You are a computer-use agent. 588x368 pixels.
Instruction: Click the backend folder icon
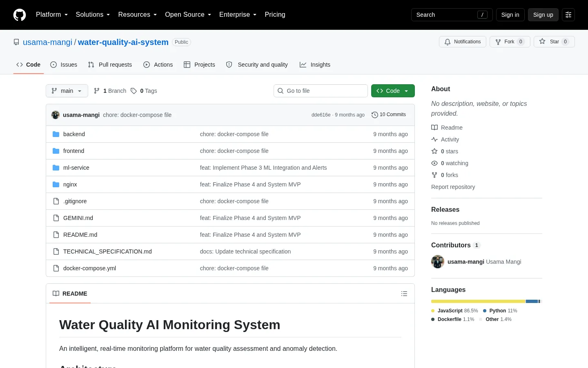[56, 134]
